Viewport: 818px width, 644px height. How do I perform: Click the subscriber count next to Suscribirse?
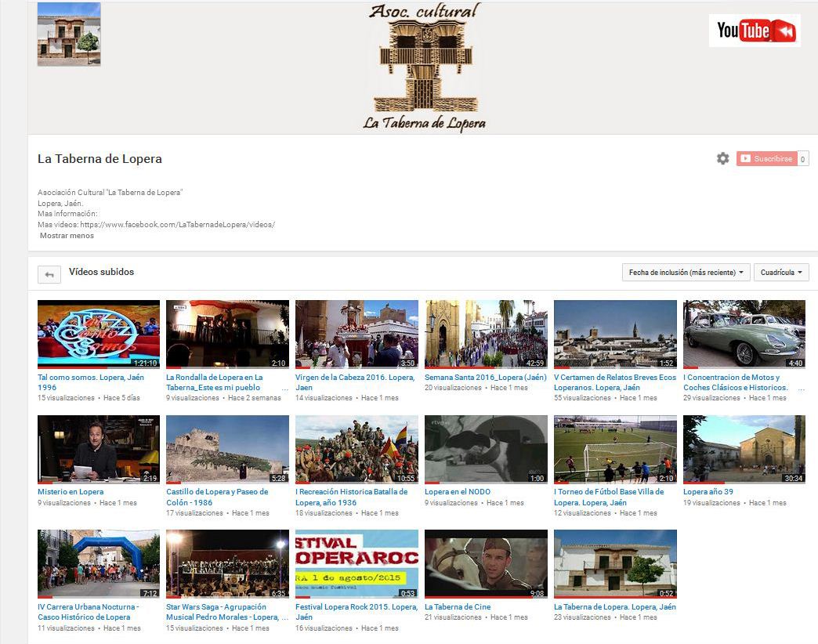tap(802, 158)
